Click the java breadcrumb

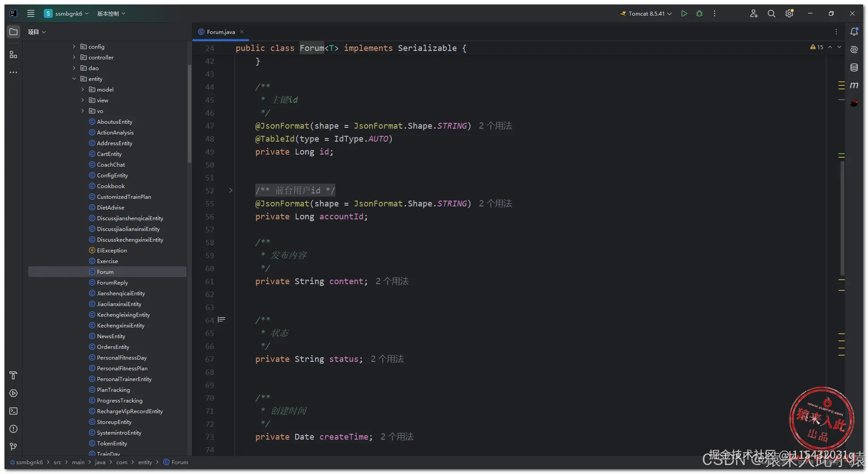click(x=100, y=462)
